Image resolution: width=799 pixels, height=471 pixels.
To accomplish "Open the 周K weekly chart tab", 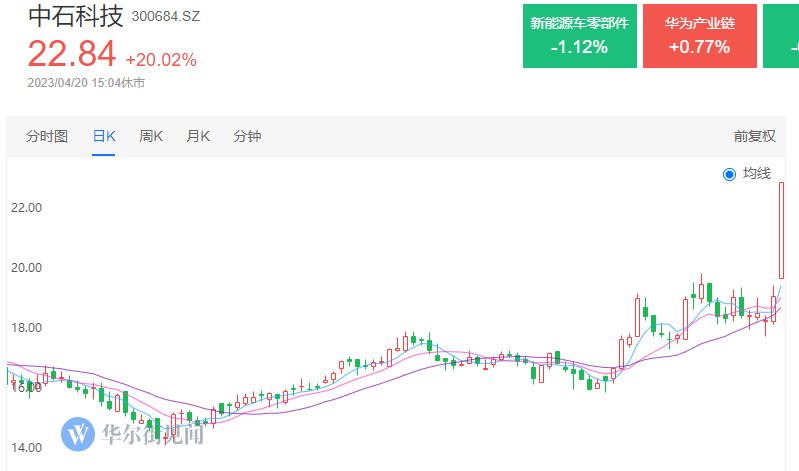I will [x=151, y=136].
